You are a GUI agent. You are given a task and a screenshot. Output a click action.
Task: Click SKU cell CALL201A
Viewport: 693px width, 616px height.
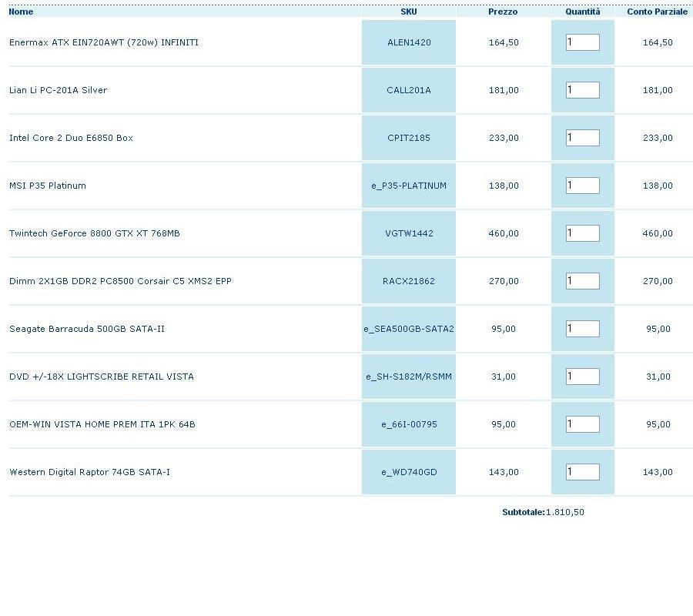[409, 90]
